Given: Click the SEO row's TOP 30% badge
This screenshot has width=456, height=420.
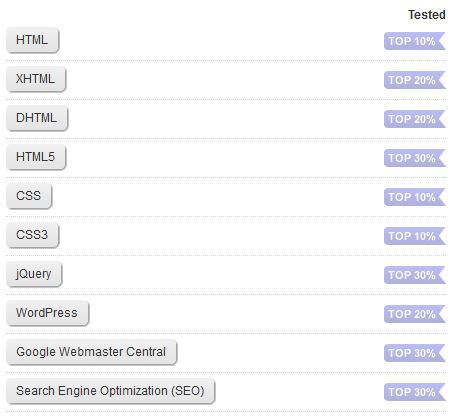Looking at the screenshot, I should tap(415, 392).
